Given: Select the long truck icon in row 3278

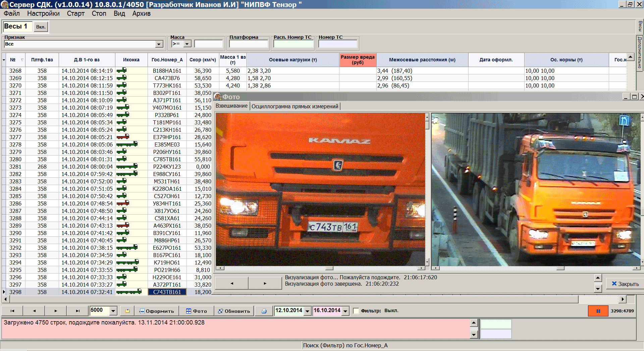Looking at the screenshot, I should [127, 144].
